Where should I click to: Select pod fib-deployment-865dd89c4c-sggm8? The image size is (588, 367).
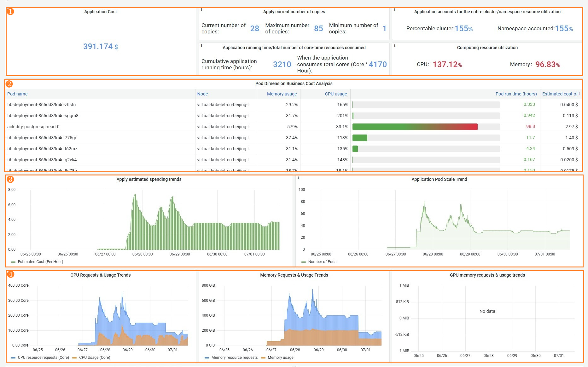[x=43, y=116]
